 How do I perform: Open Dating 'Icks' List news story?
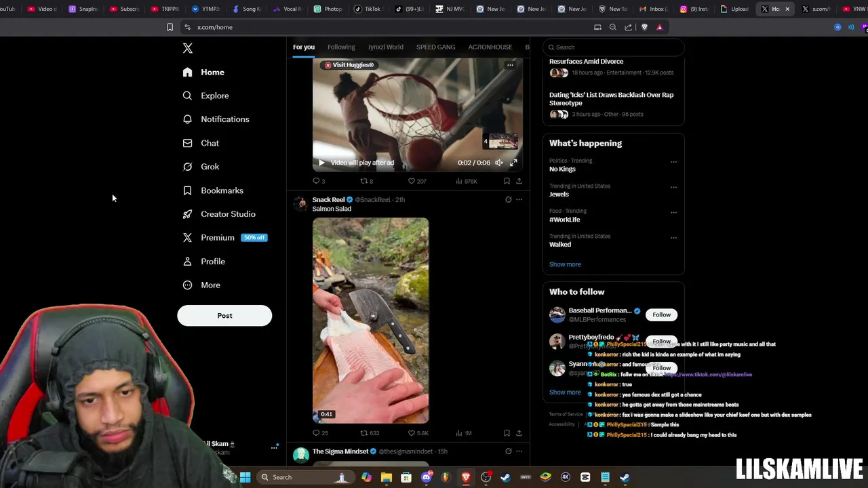coord(611,99)
